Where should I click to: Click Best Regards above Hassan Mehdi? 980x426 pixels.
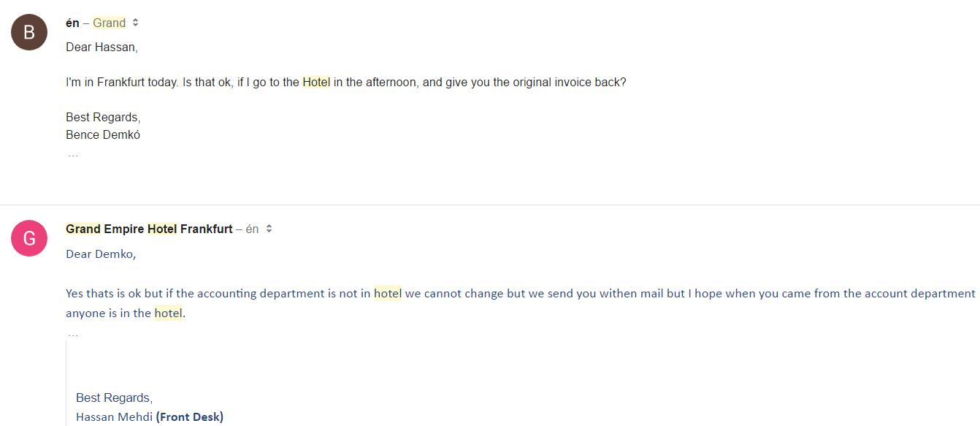point(114,398)
